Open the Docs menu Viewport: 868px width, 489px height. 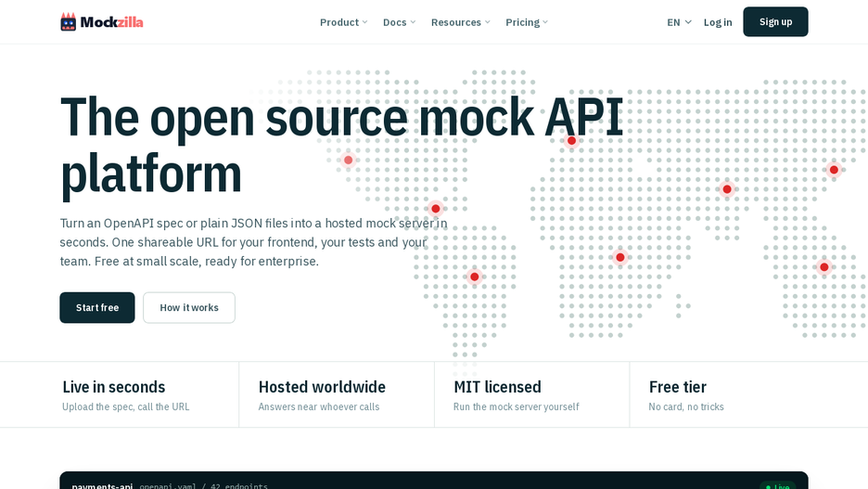(399, 22)
